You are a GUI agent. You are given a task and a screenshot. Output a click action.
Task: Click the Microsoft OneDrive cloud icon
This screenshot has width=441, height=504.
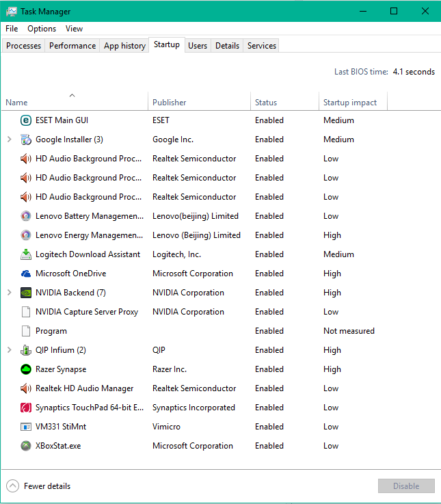point(26,274)
